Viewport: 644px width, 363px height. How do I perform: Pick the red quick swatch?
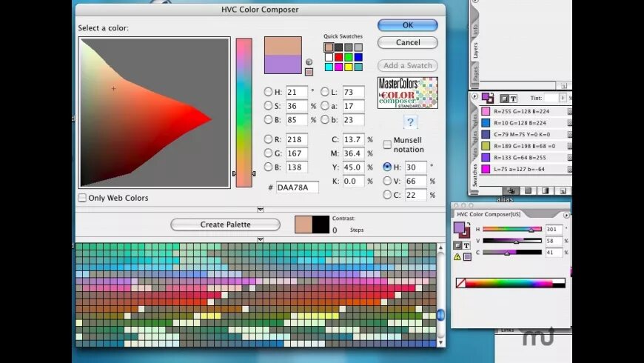pyautogui.click(x=338, y=57)
